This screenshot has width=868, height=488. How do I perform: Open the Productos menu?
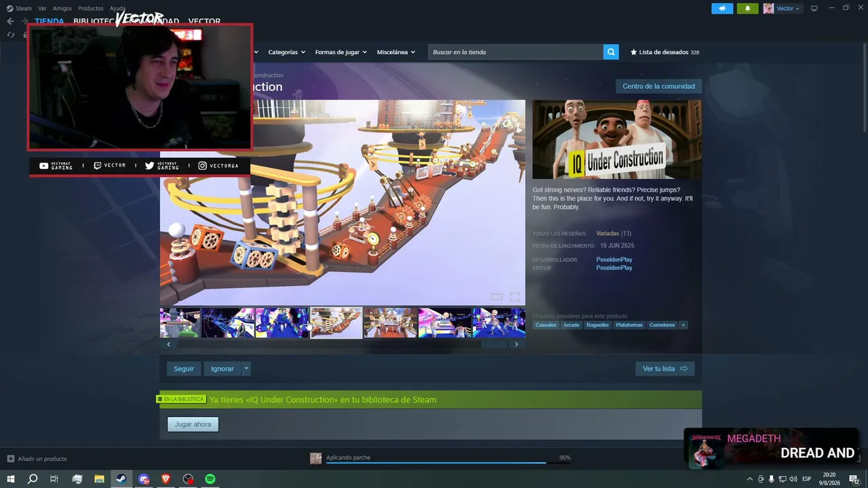point(91,9)
